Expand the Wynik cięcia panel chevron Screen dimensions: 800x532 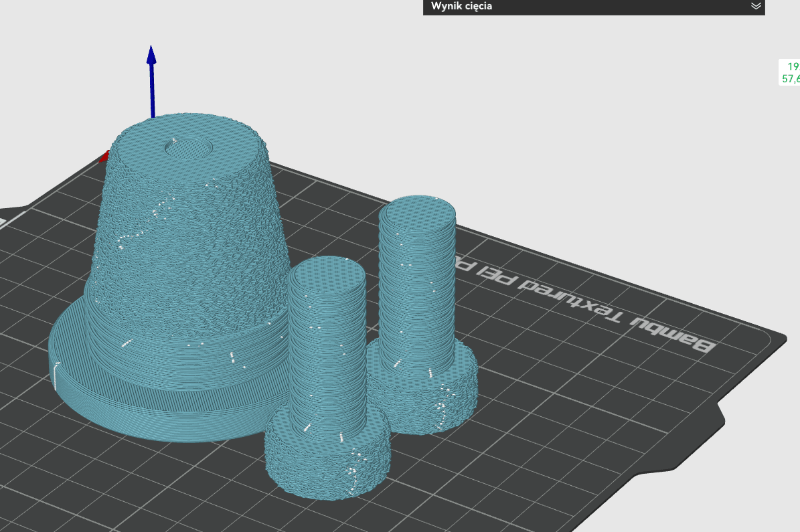point(756,6)
